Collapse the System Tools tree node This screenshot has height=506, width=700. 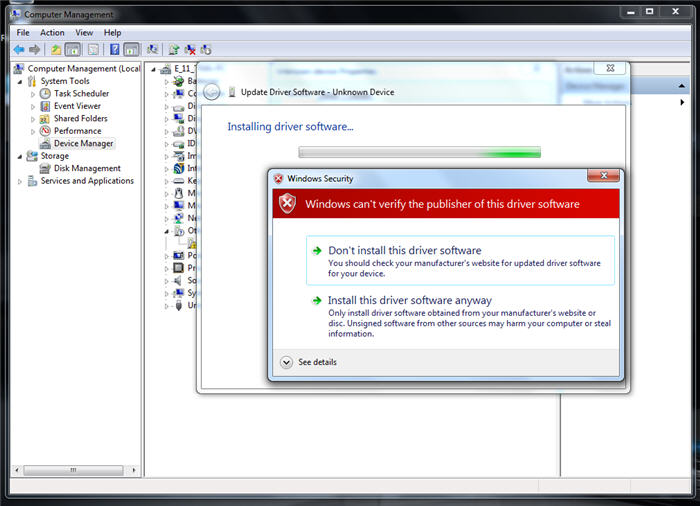20,82
